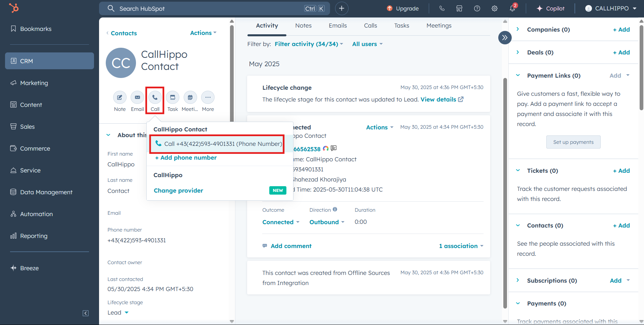Collapse the Tickets (0) section
Viewport: 644px width, 325px height.
(x=518, y=170)
